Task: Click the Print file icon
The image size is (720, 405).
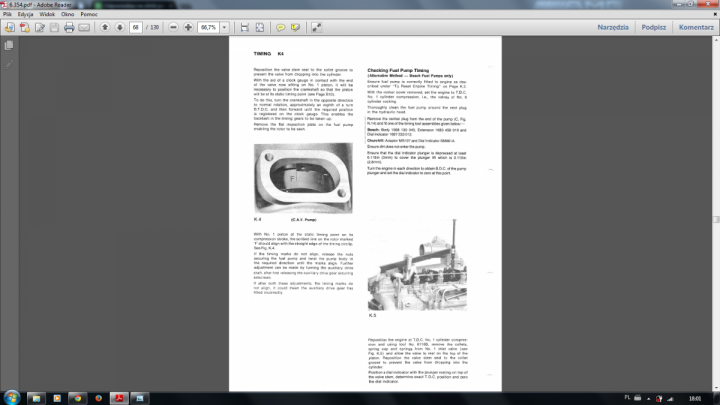Action: tap(69, 27)
